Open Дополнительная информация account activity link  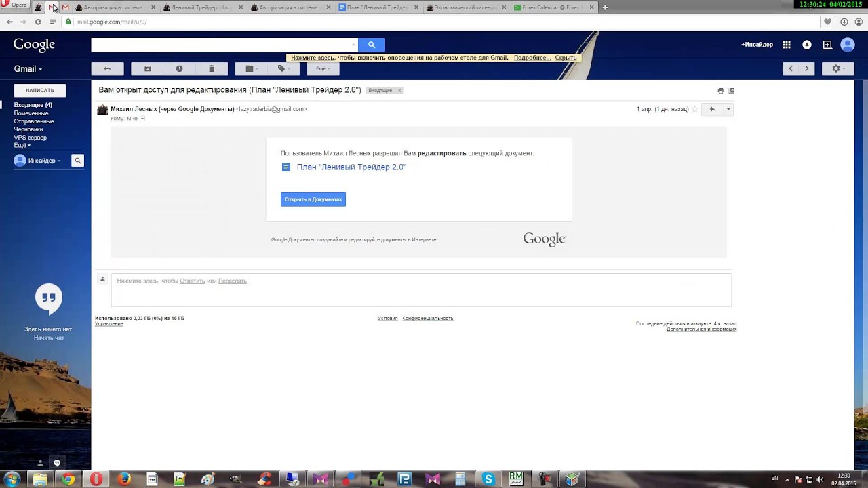click(701, 329)
